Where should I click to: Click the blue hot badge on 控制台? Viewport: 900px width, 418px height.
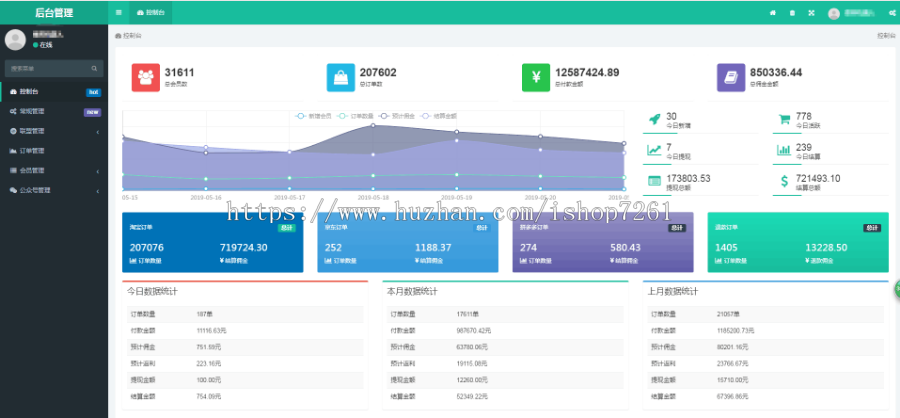click(x=94, y=92)
